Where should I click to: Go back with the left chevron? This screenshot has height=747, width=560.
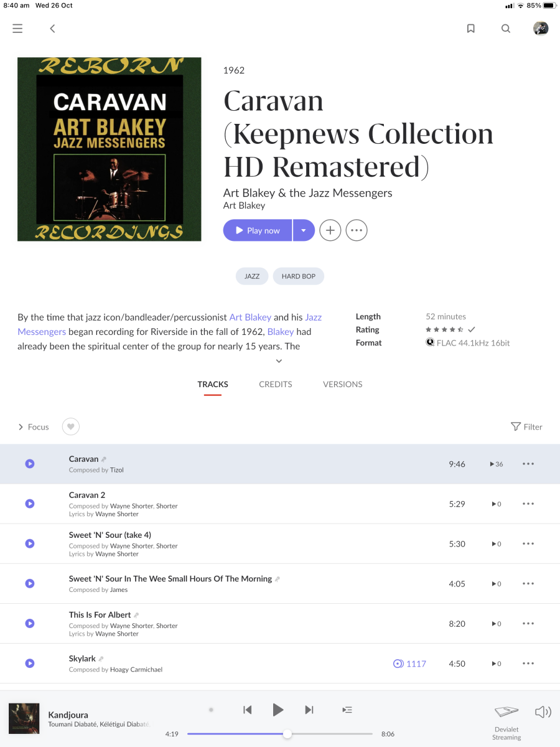click(52, 29)
